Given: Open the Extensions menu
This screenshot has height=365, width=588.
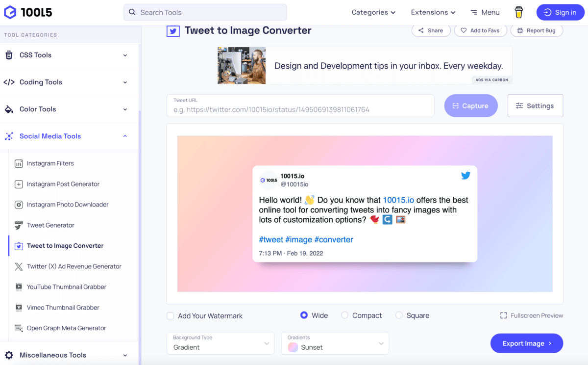Looking at the screenshot, I should tap(433, 12).
